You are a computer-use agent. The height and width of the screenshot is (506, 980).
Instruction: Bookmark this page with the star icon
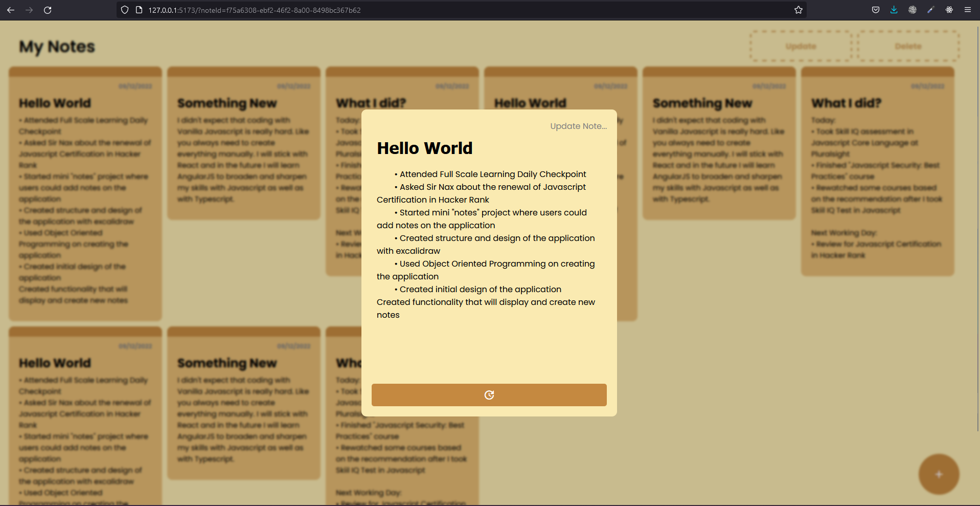click(798, 10)
